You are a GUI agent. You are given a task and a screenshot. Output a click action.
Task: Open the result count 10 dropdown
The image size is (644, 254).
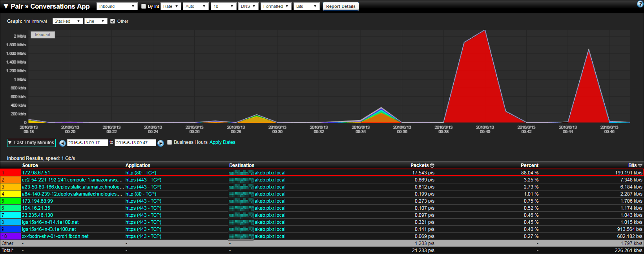click(x=223, y=6)
